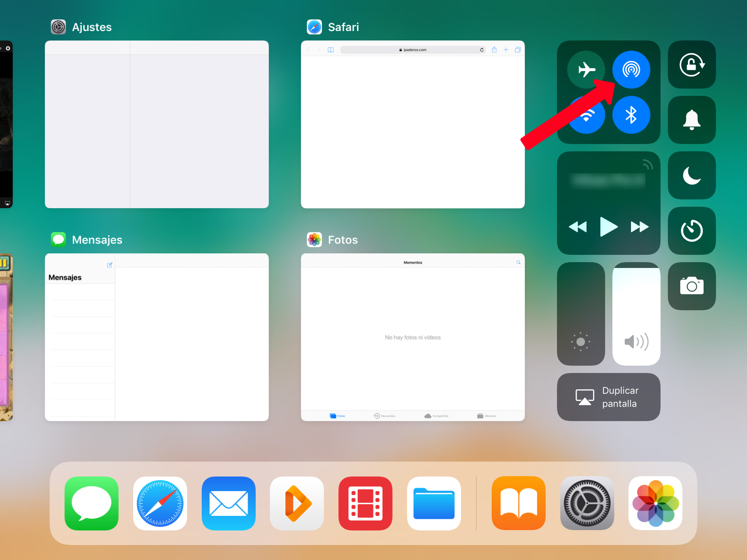
Task: Open the Timer in Control Center
Action: (x=691, y=230)
